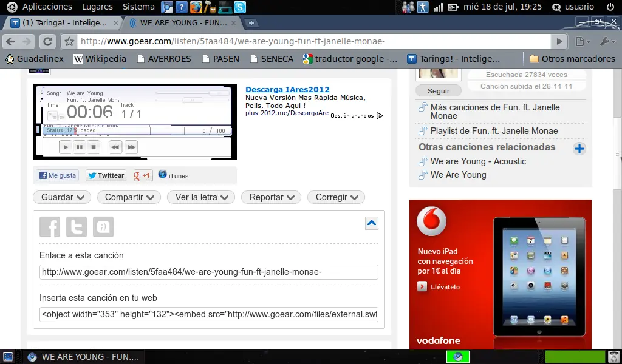Open the AVERROES bookmark
The width and height of the screenshot is (622, 364).
pyautogui.click(x=164, y=59)
